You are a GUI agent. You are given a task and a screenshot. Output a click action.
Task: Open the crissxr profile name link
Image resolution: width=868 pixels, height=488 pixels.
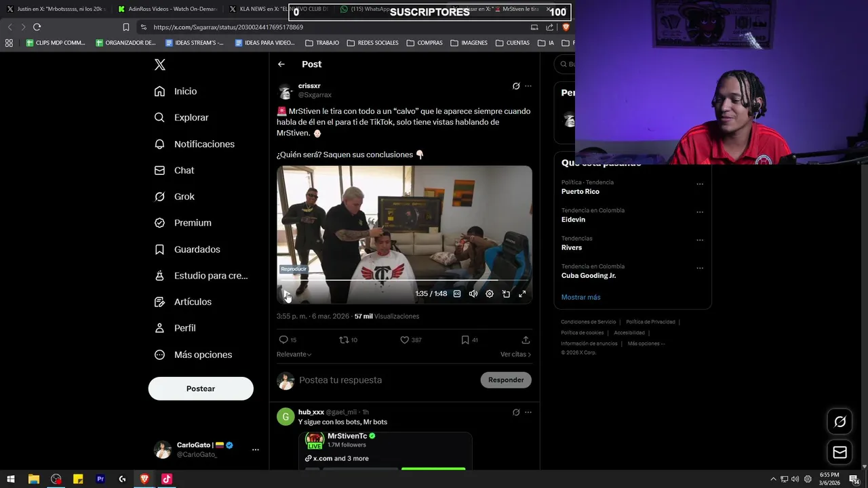tap(309, 86)
